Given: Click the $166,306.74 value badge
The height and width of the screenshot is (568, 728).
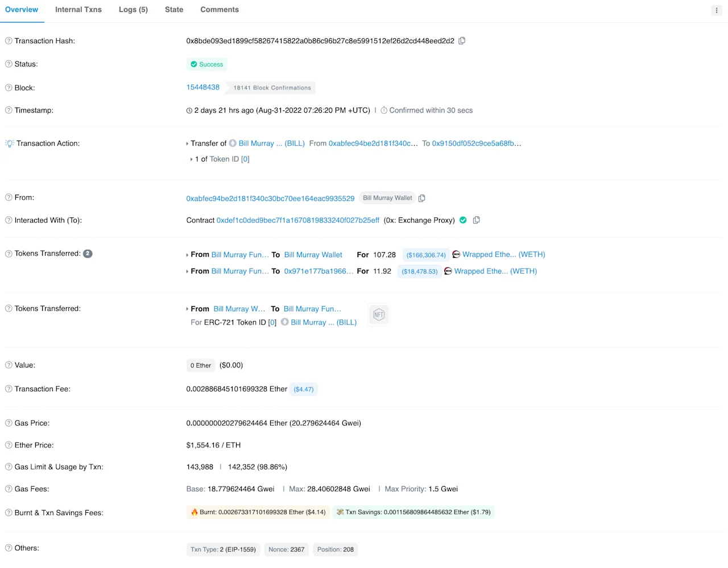Looking at the screenshot, I should [x=426, y=255].
